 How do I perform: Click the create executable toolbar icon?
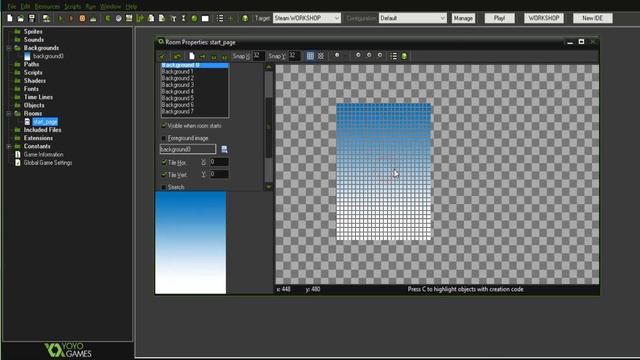click(x=46, y=18)
